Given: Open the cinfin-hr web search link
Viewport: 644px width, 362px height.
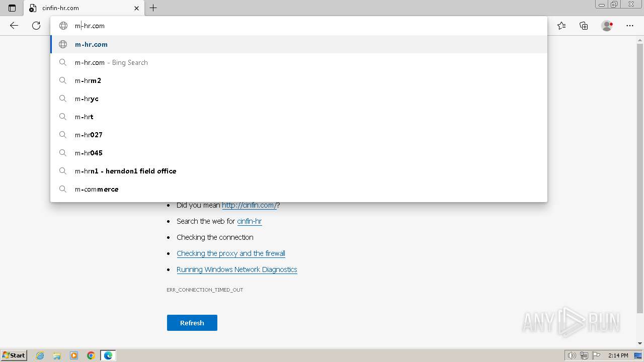Looking at the screenshot, I should click(x=250, y=221).
